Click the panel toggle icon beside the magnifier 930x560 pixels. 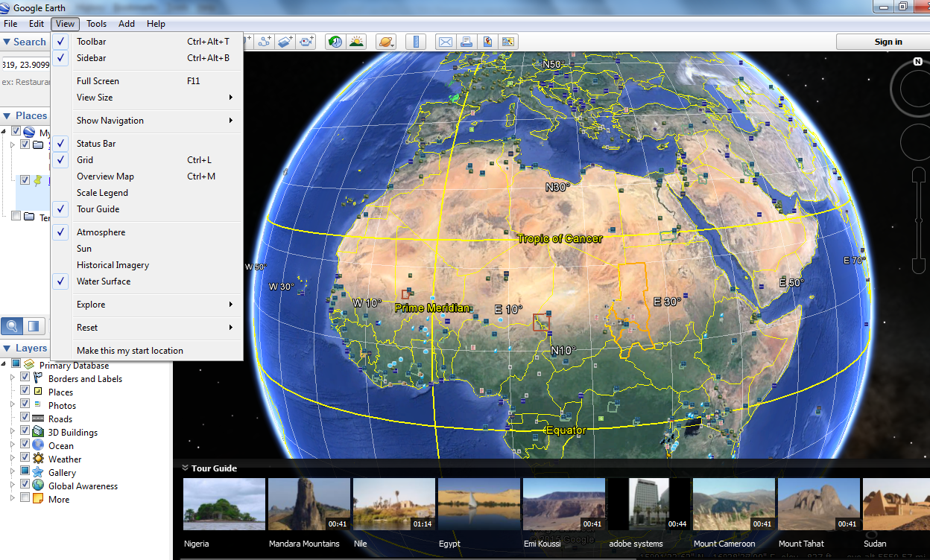tap(34, 326)
